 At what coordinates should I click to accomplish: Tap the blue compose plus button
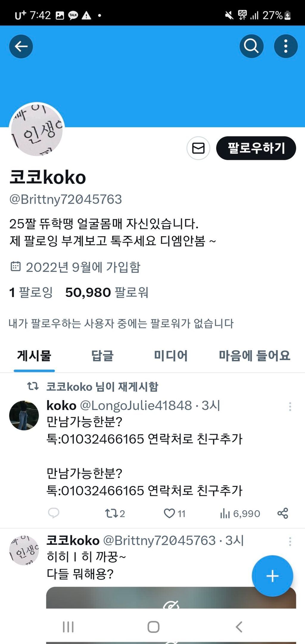(x=272, y=576)
